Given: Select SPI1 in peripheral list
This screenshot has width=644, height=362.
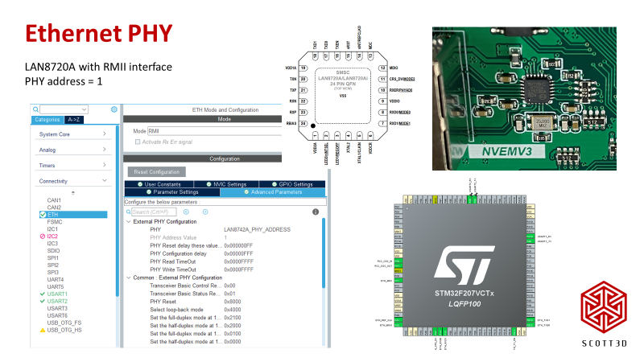Looking at the screenshot, I should [52, 257].
